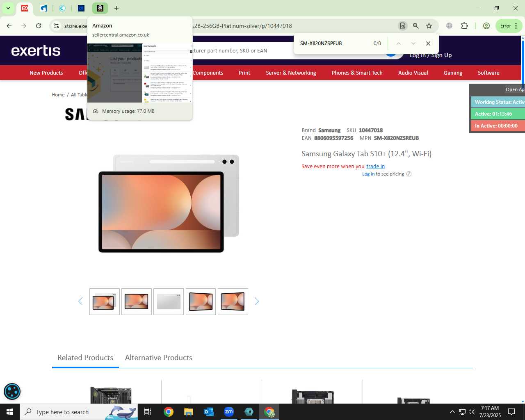Open the volume control in system tray

[472, 412]
